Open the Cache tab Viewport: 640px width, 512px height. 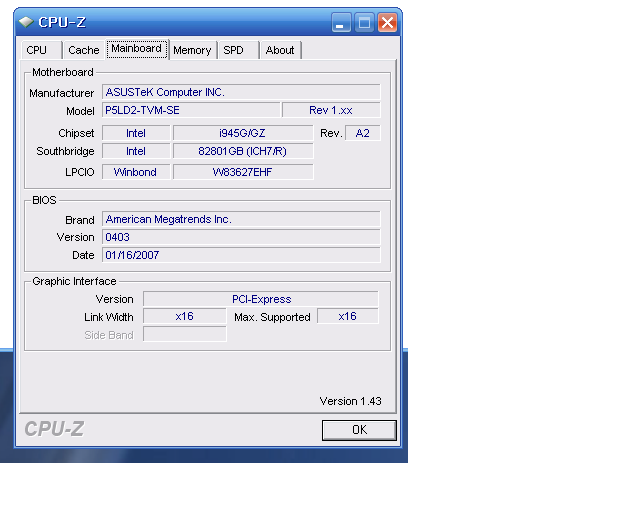(84, 50)
